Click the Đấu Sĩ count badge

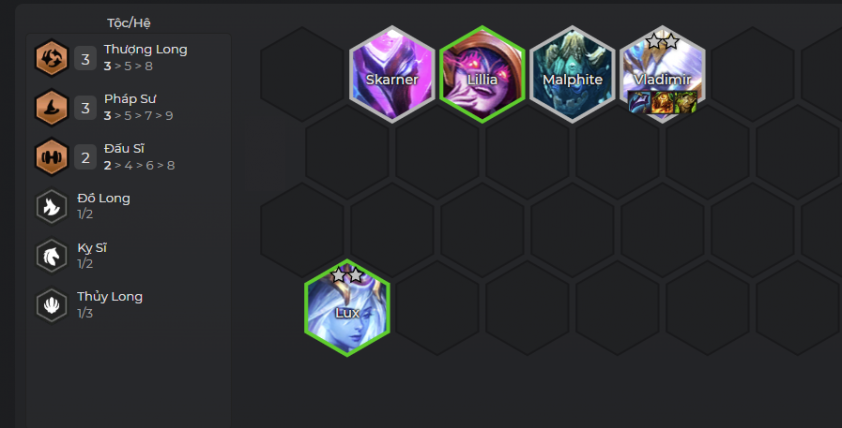(x=85, y=157)
